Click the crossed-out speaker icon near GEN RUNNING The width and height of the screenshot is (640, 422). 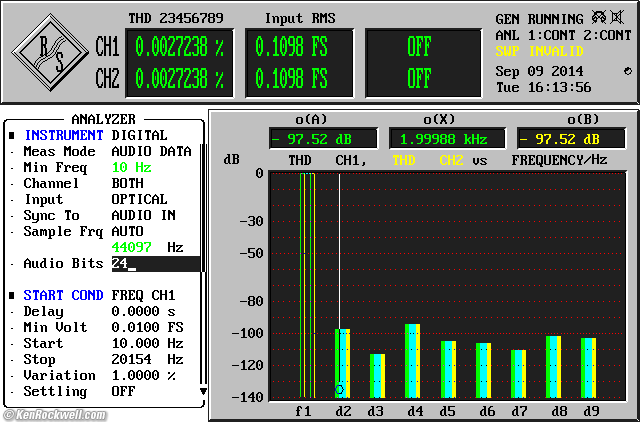click(617, 17)
